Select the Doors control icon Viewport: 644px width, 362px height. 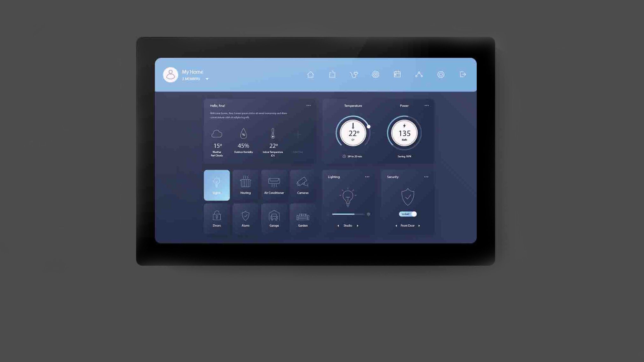(217, 216)
